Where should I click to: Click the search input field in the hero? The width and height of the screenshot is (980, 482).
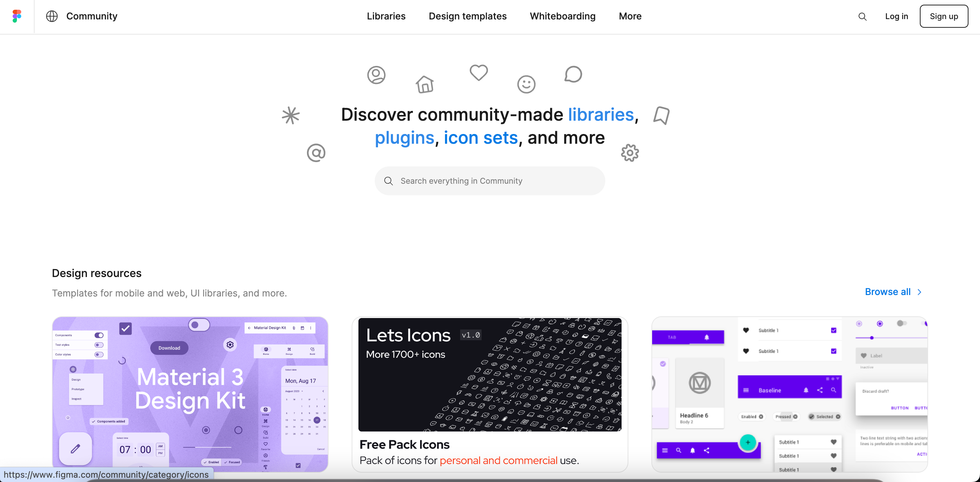489,180
